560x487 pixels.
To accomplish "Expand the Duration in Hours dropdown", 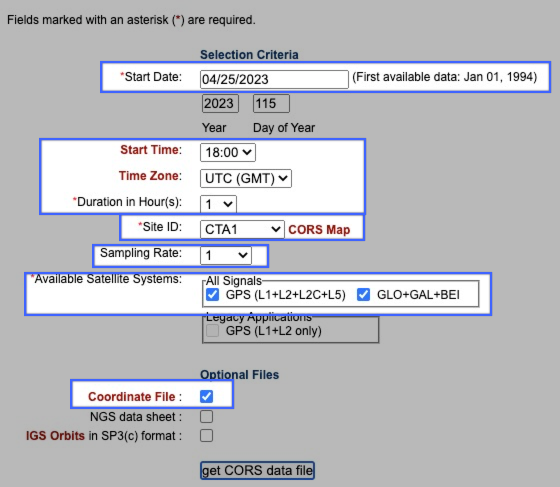I will (218, 204).
